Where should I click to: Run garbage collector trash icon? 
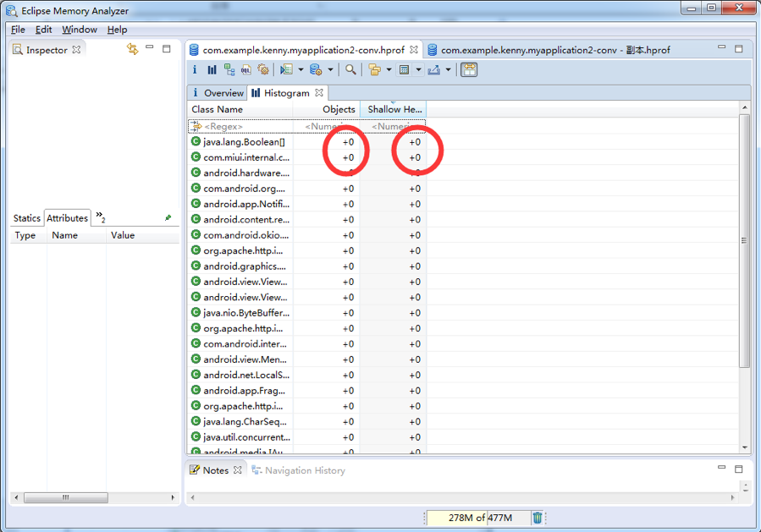pyautogui.click(x=538, y=518)
